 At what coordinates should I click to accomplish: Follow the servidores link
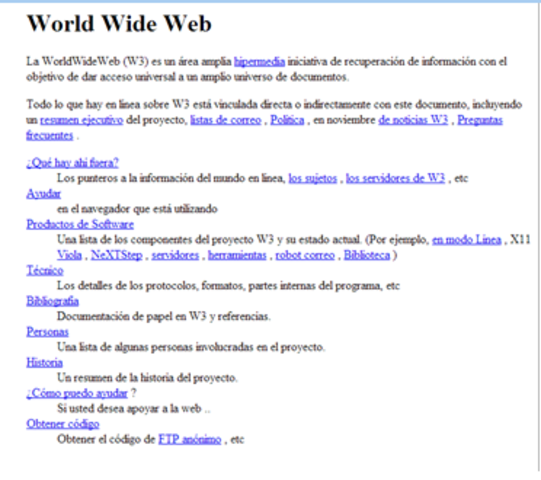click(175, 255)
